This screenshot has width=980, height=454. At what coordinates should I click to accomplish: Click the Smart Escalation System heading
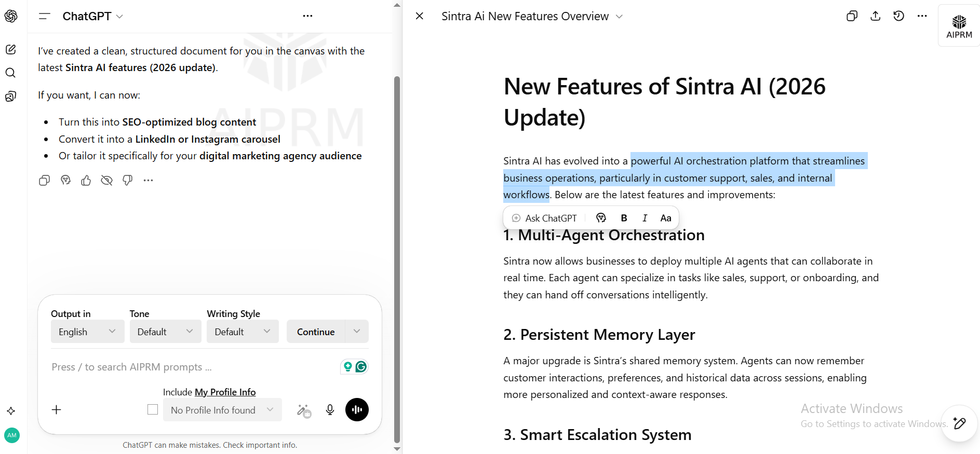[597, 435]
